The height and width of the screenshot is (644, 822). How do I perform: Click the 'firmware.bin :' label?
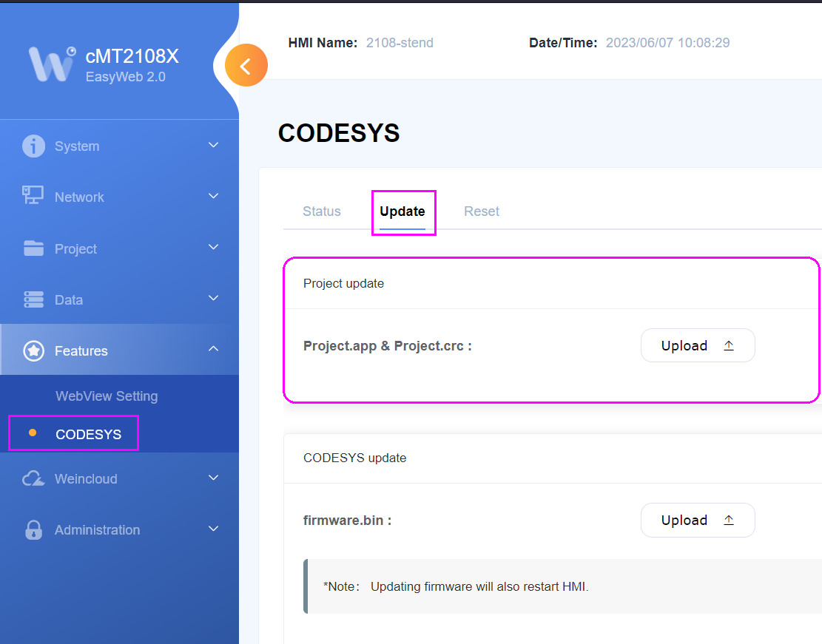pyautogui.click(x=347, y=521)
